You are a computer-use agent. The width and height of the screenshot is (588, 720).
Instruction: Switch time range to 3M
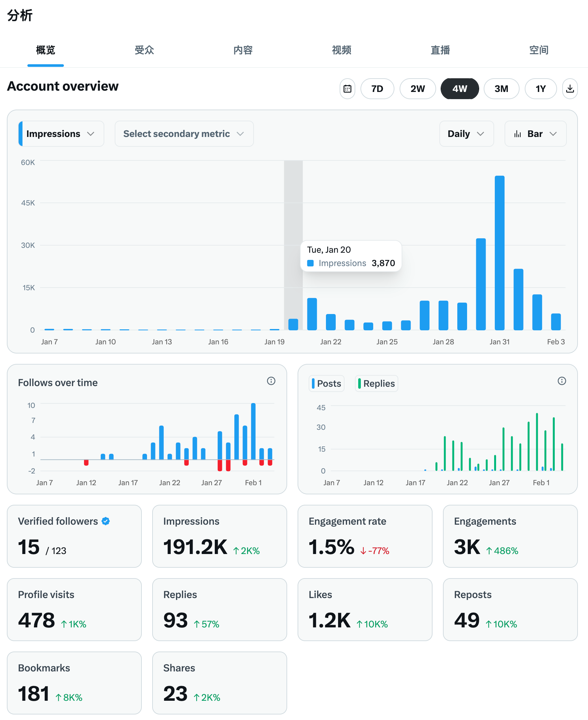click(x=501, y=89)
